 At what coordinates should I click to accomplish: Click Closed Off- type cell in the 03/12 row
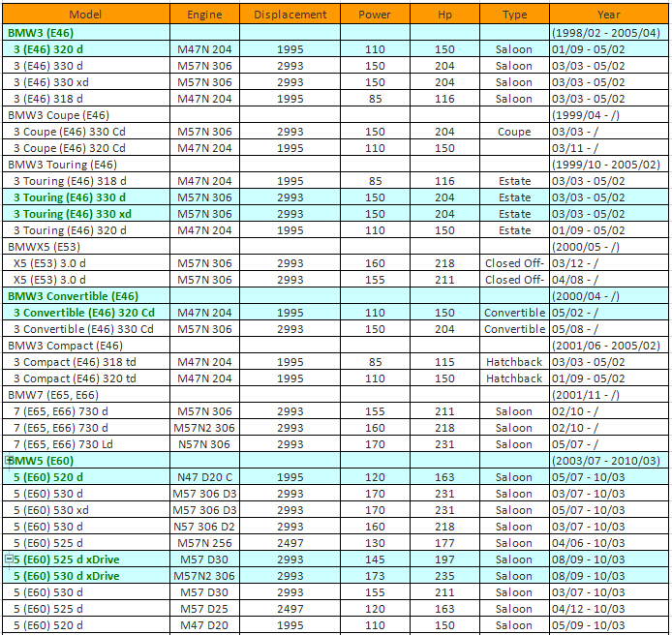(x=514, y=263)
